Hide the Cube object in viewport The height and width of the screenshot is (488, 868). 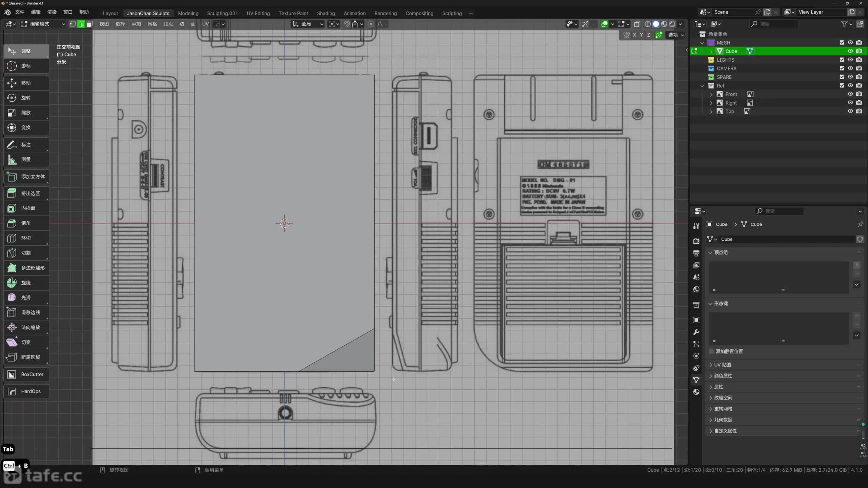pos(850,51)
